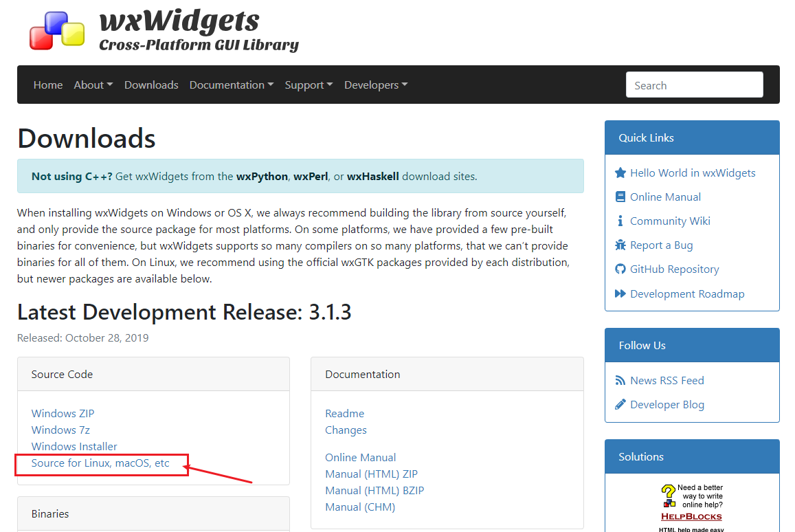Click the Online Manual book icon

(x=620, y=197)
